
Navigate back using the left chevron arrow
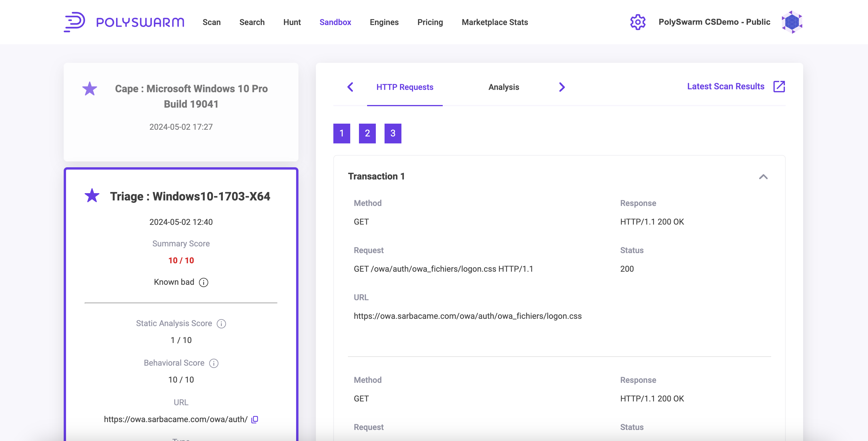[x=351, y=87]
